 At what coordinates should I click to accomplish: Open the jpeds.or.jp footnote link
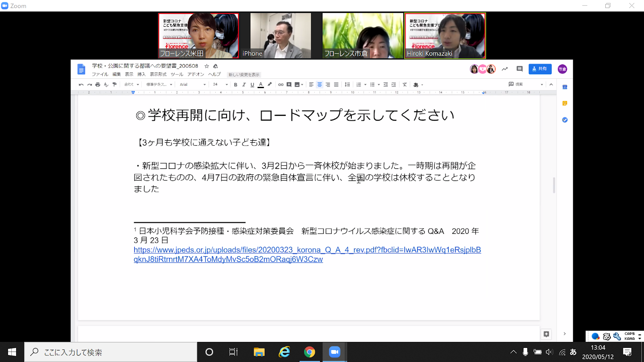click(x=307, y=250)
